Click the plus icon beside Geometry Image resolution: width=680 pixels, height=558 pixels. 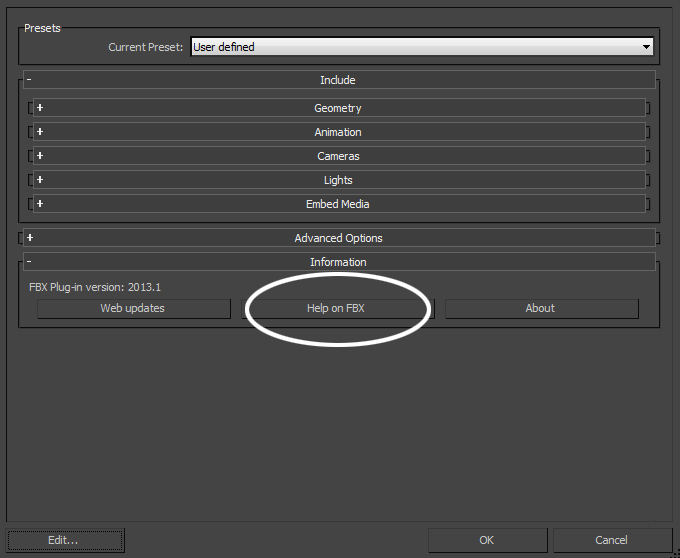coord(40,108)
